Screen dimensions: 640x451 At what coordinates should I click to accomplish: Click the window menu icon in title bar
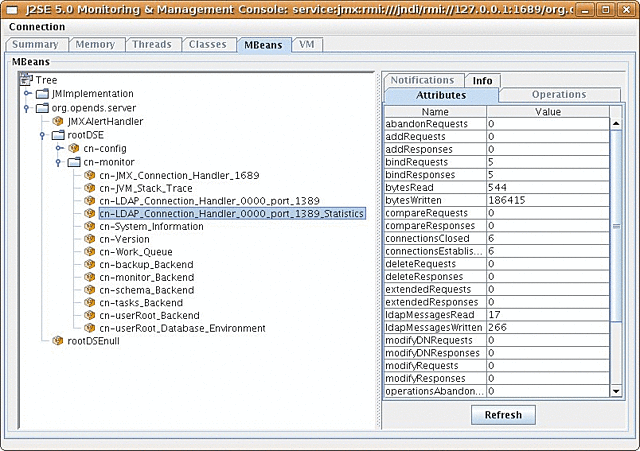click(12, 9)
